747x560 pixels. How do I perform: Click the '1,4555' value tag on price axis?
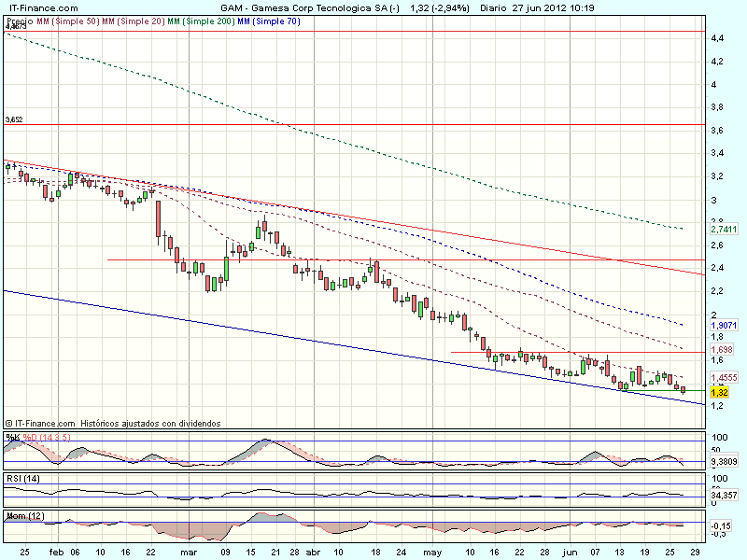point(724,377)
